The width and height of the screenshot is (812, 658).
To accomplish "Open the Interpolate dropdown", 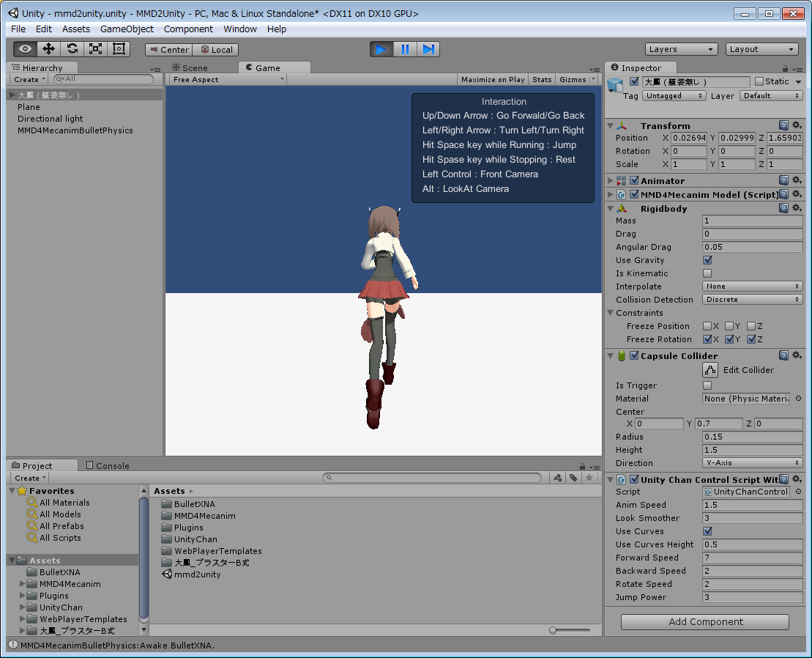I will 753,287.
